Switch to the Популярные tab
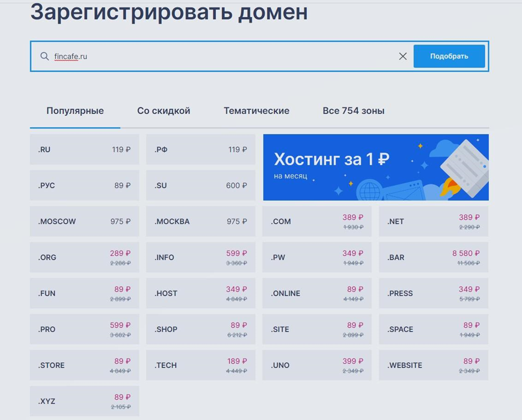 (x=75, y=110)
